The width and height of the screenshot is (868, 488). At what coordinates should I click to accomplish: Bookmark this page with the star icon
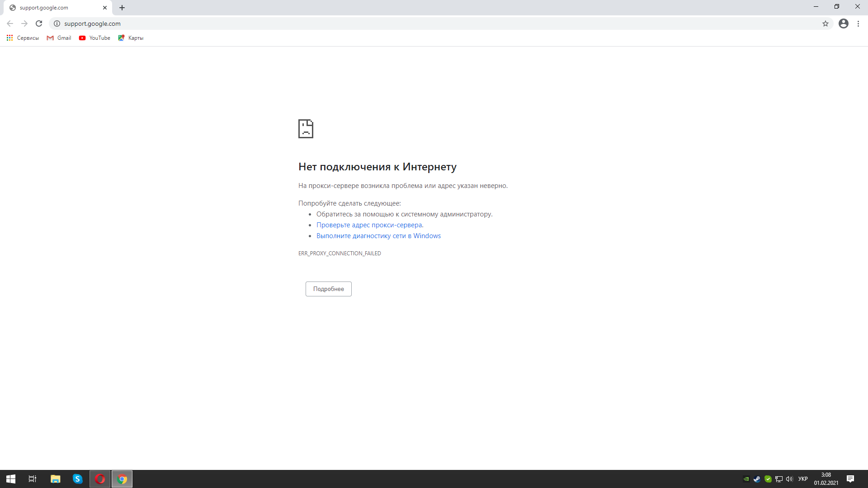pos(825,23)
